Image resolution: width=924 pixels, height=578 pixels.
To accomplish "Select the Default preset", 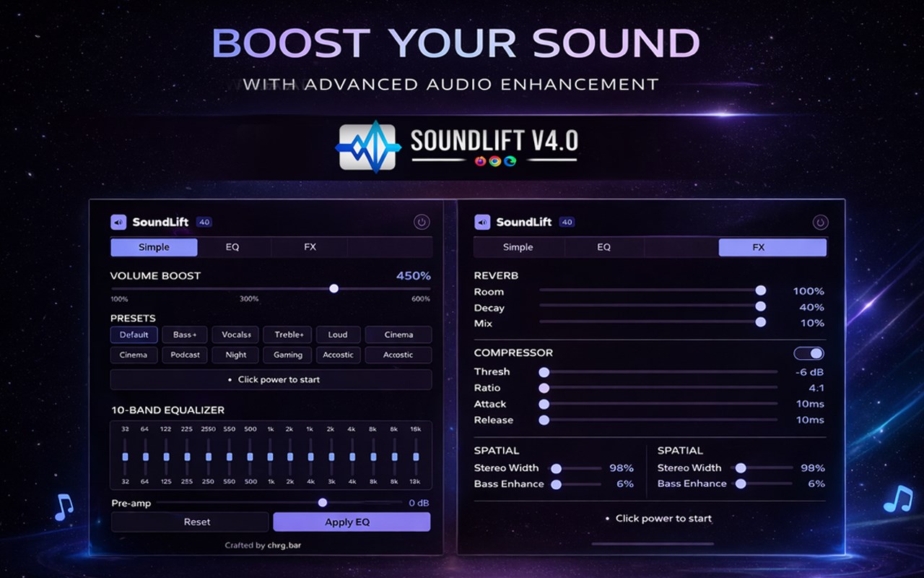I will pyautogui.click(x=134, y=335).
